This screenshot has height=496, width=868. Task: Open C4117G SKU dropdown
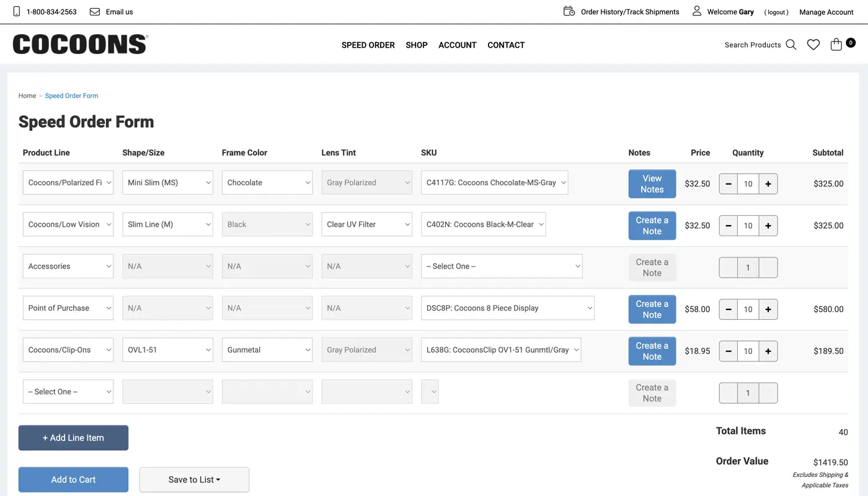tap(495, 183)
